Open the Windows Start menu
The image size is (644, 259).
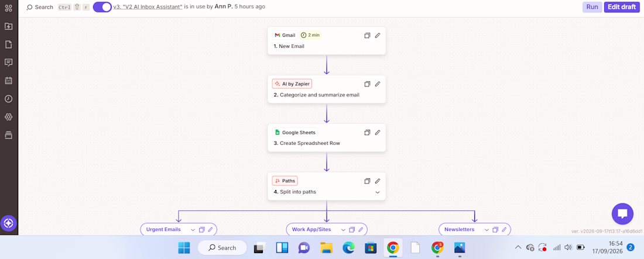click(184, 247)
